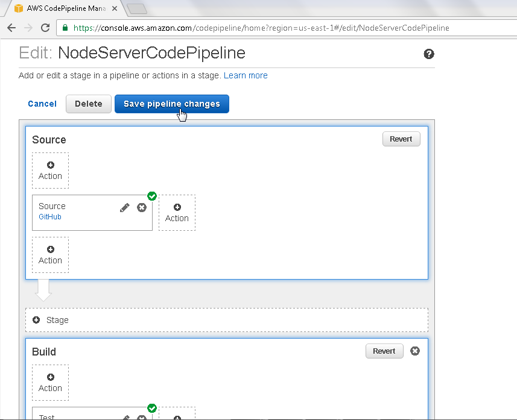
Task: Delete the Build stage with X icon
Action: (x=415, y=351)
